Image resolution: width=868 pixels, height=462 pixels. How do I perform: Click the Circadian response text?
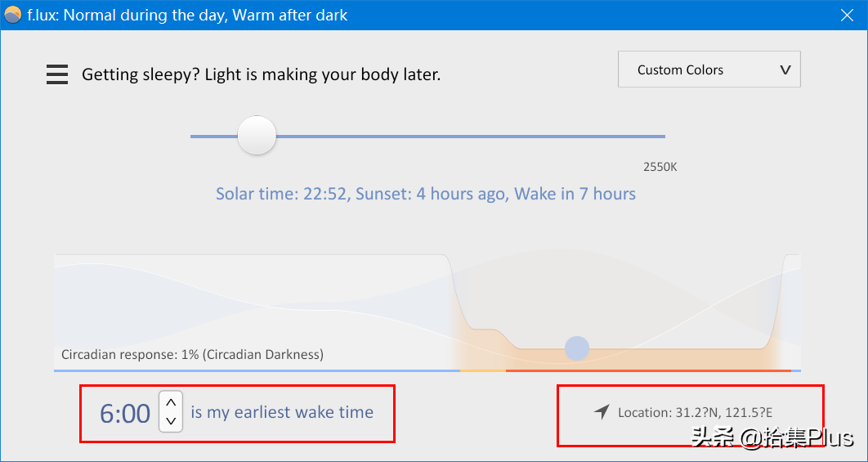coord(192,354)
